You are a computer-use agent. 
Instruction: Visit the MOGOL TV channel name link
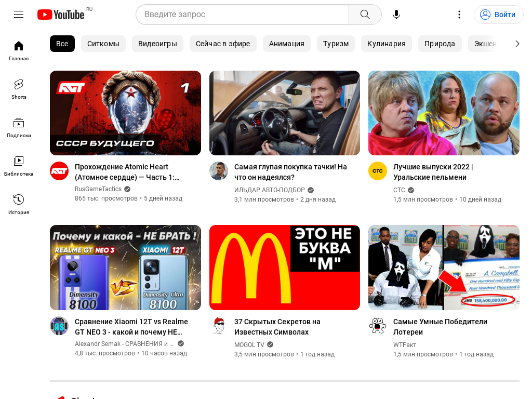(249, 345)
